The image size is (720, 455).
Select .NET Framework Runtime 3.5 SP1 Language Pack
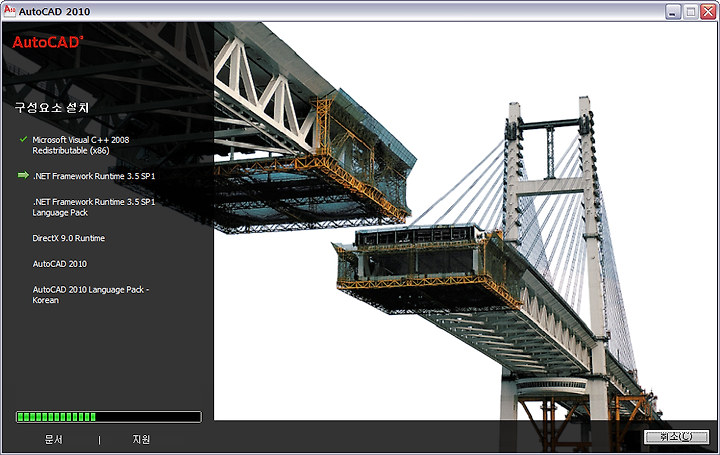(94, 207)
